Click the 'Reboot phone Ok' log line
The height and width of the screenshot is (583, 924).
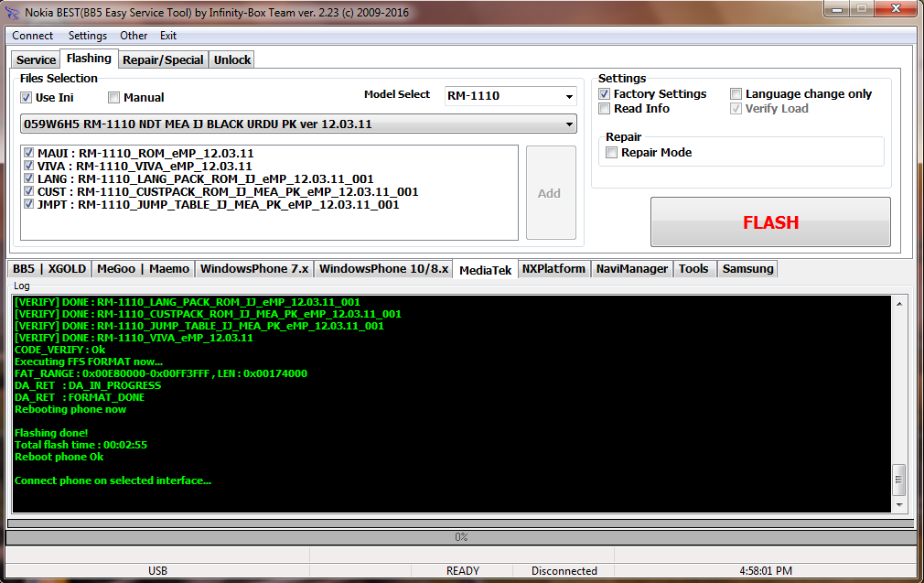[59, 457]
